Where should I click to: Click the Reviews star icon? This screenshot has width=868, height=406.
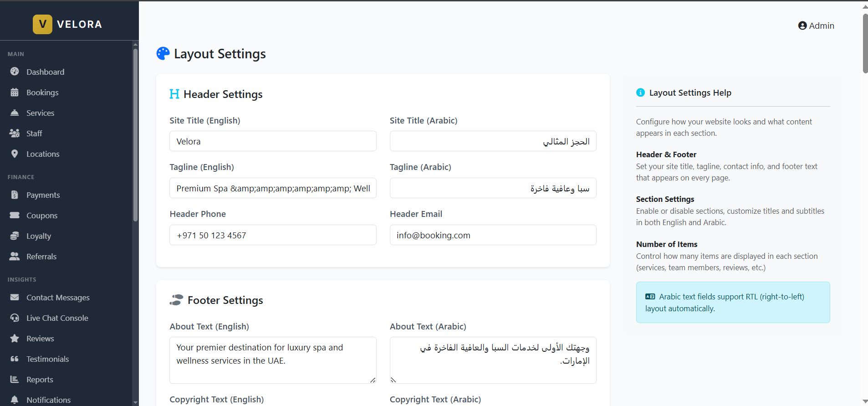pos(15,339)
